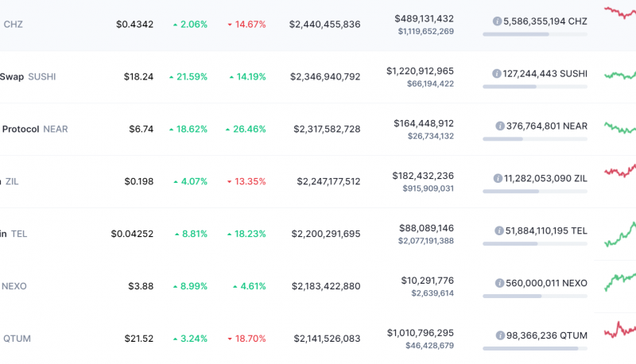Click the SUSHI circulating supply progress bar
The height and width of the screenshot is (364, 636).
click(x=535, y=87)
